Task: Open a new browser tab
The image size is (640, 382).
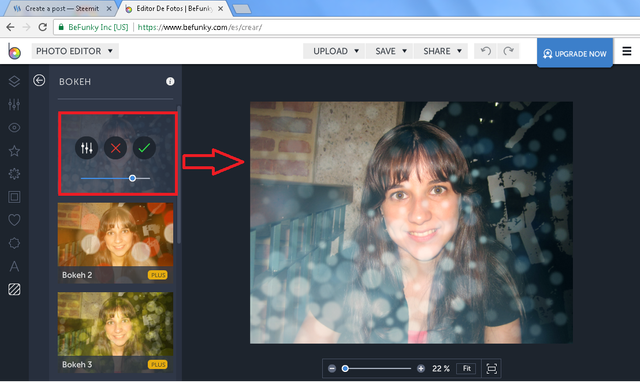Action: 242,9
